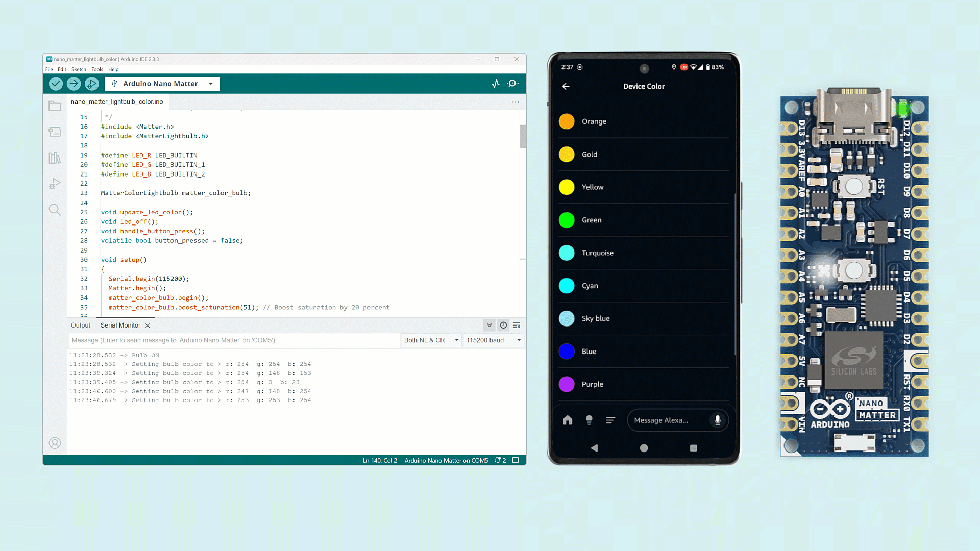The height and width of the screenshot is (551, 980).
Task: Toggle autoscroll in Serial Monitor
Action: [x=489, y=325]
